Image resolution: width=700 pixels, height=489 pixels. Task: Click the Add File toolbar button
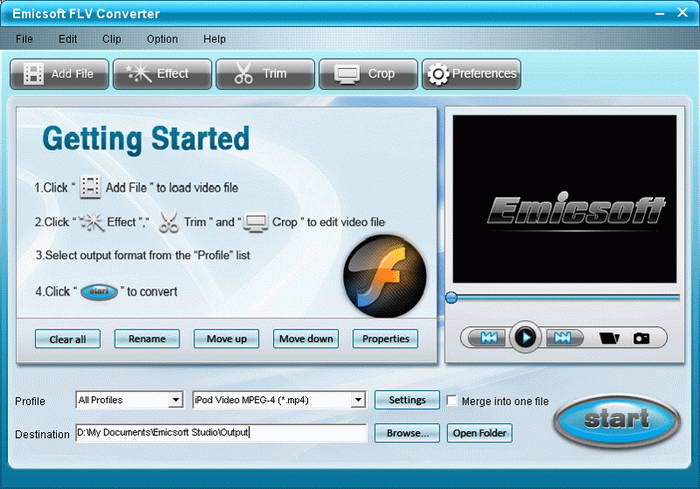point(59,74)
